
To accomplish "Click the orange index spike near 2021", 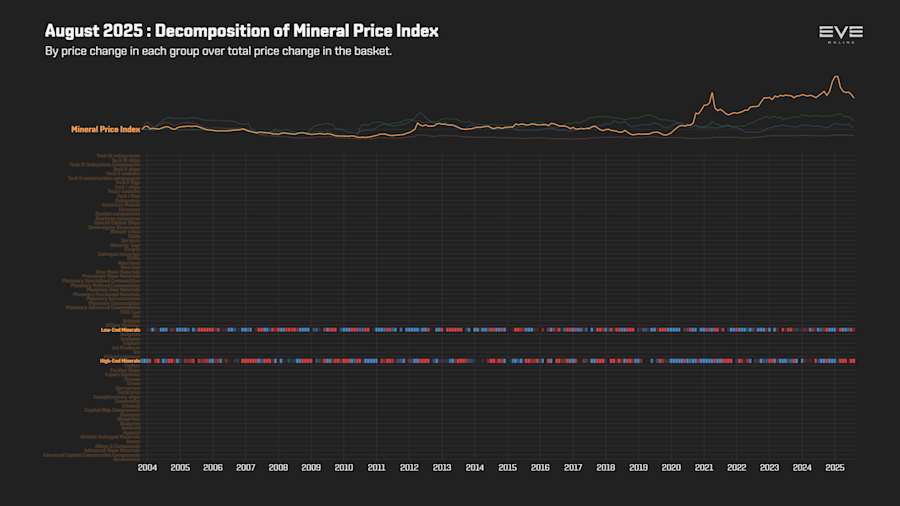I will 712,94.
